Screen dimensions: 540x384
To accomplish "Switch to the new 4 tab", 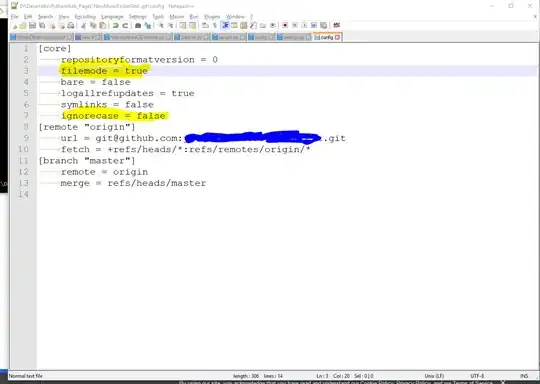I will click(x=88, y=37).
